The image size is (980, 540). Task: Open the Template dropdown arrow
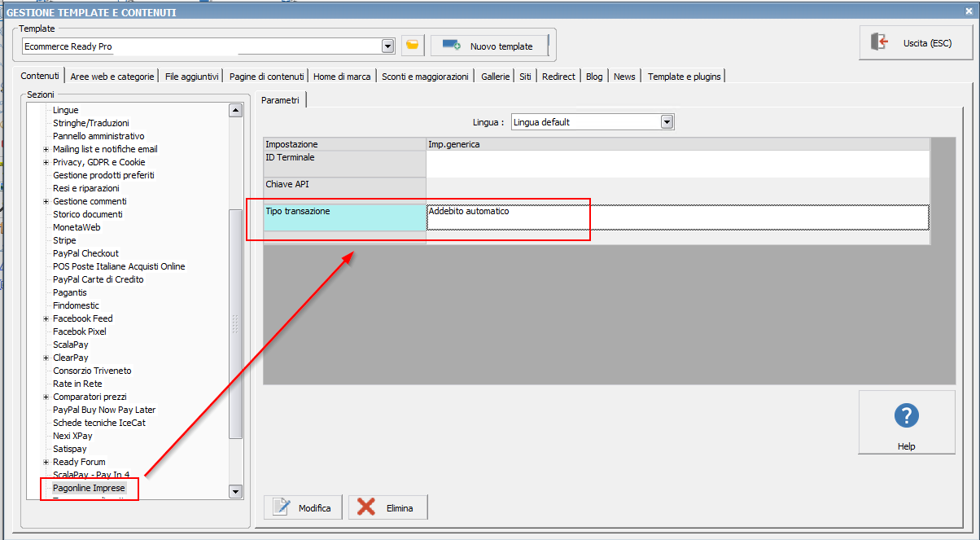[x=387, y=46]
